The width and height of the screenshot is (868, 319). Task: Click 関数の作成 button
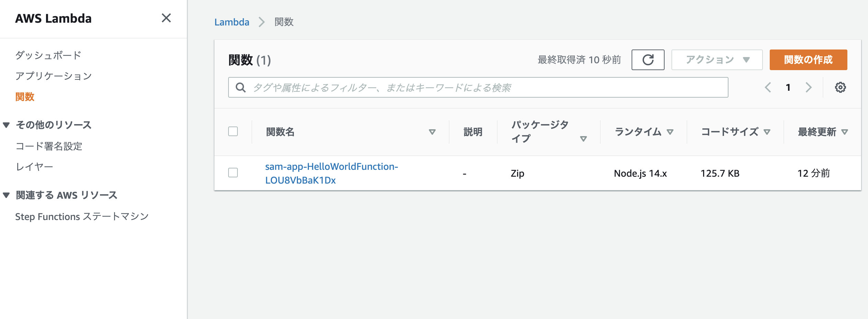pos(808,60)
